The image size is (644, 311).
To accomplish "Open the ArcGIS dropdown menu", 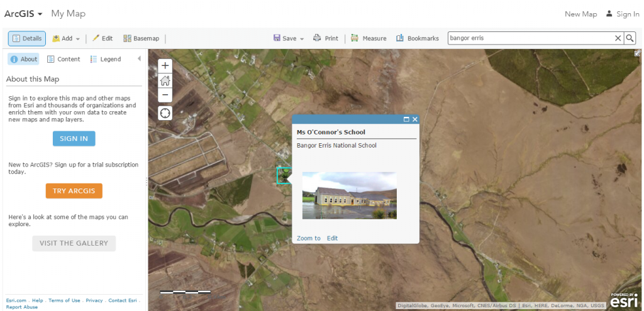I will coord(23,14).
